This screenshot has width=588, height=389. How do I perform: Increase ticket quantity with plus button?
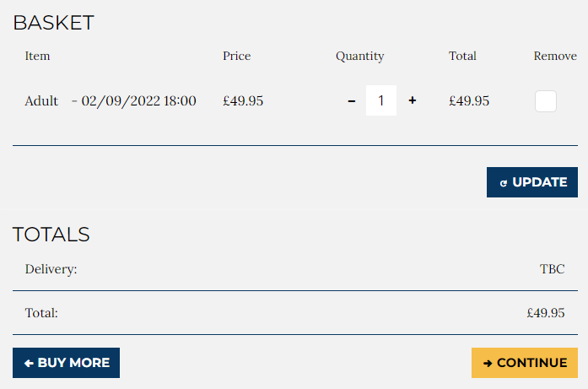click(x=413, y=100)
